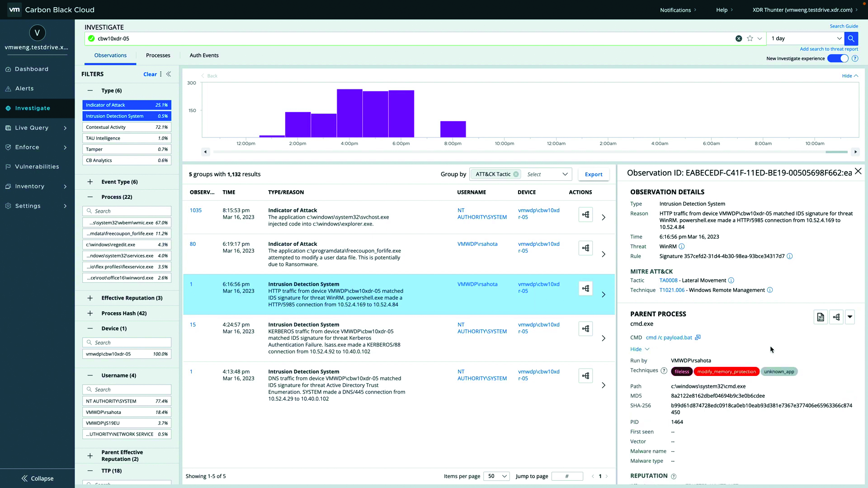Click the info icon next to WinRM threat
This screenshot has height=488, width=868.
[682, 247]
